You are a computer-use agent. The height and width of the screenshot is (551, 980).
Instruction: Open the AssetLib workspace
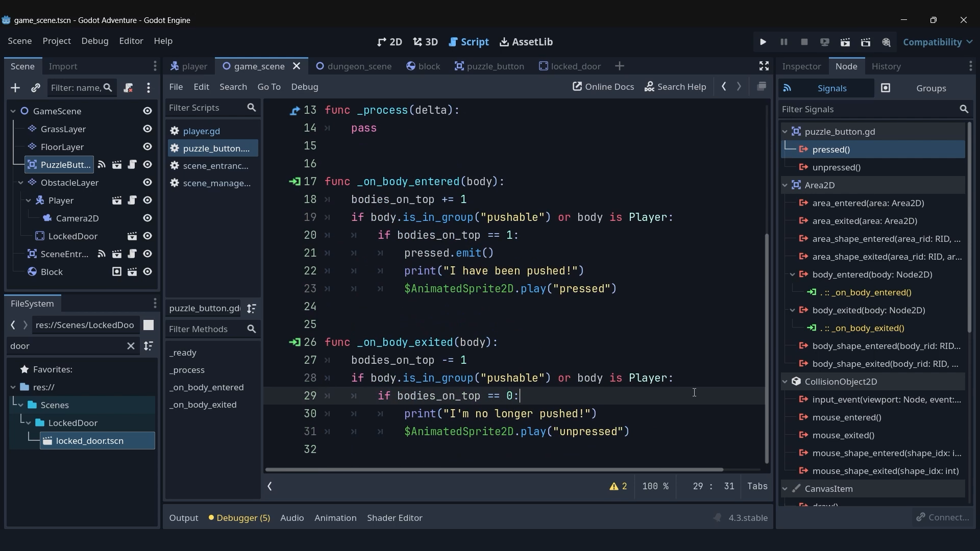pos(526,42)
